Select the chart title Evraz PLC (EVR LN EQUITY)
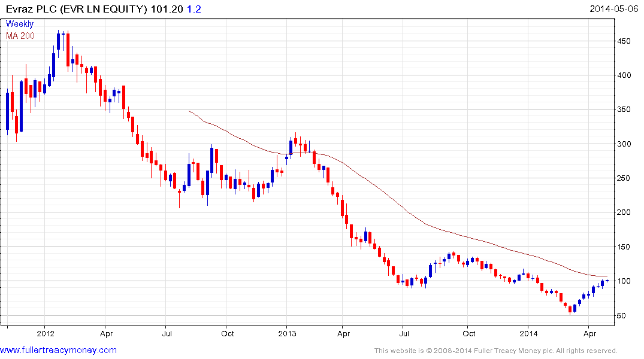This screenshot has height=359, width=644. point(77,9)
